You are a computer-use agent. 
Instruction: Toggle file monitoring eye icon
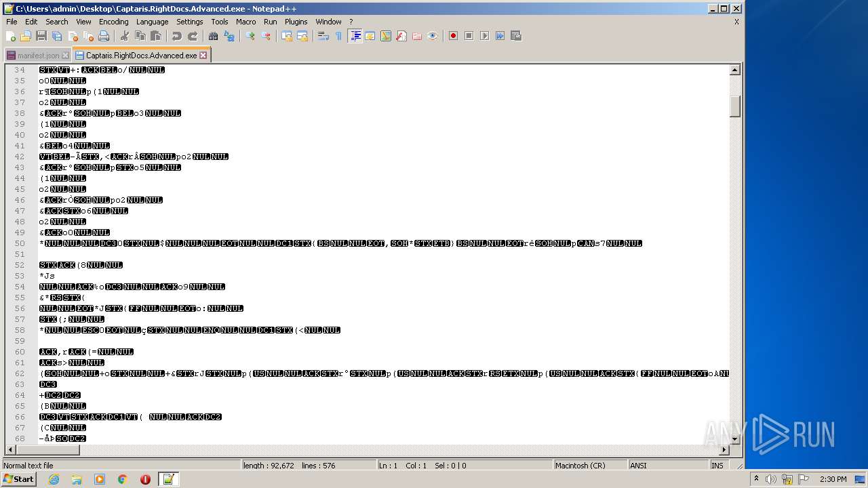pos(433,36)
